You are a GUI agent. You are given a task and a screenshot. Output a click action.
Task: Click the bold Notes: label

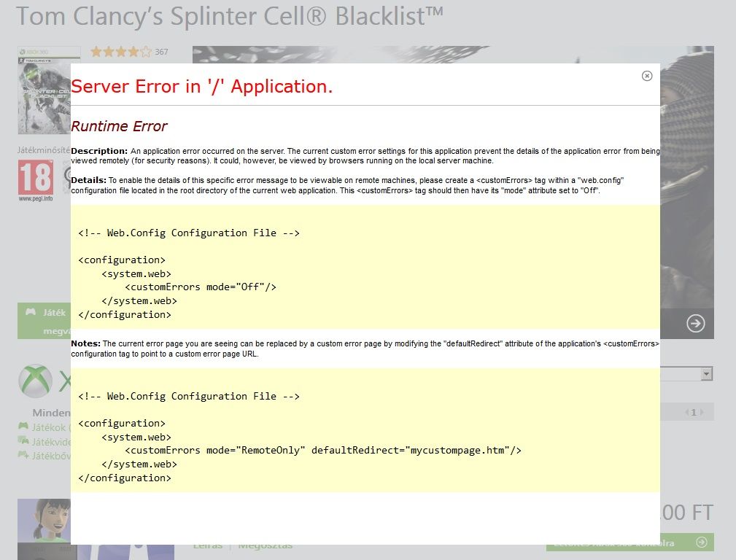click(x=86, y=343)
